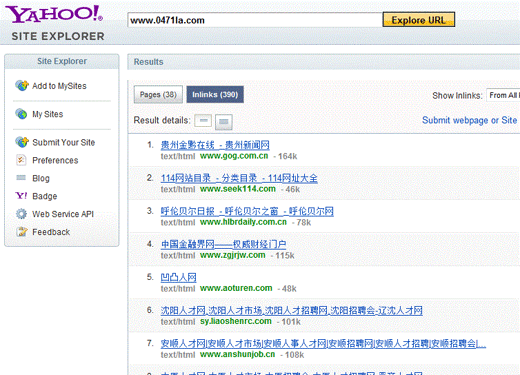Click the Submit Your Site globe icon
520x375 pixels.
22,142
